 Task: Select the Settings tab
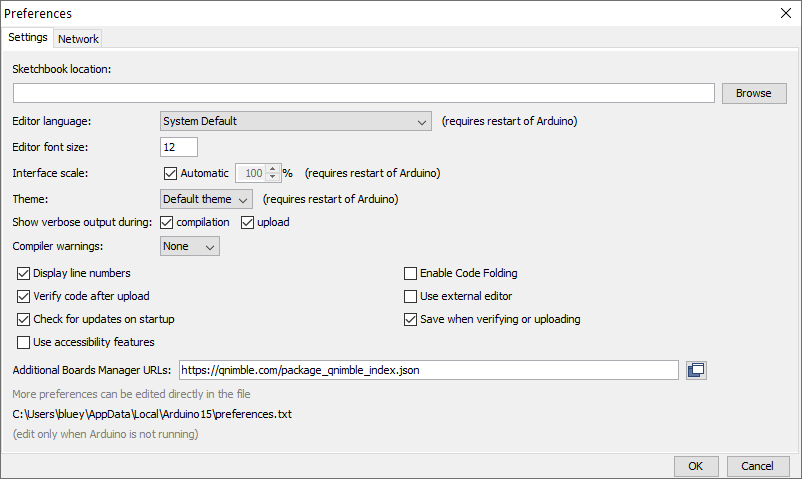(x=27, y=38)
